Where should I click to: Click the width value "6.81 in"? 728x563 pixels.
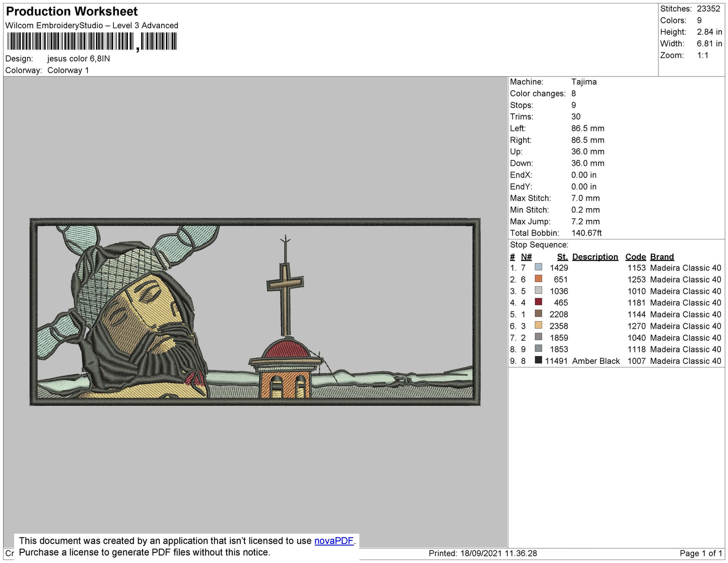click(x=709, y=44)
